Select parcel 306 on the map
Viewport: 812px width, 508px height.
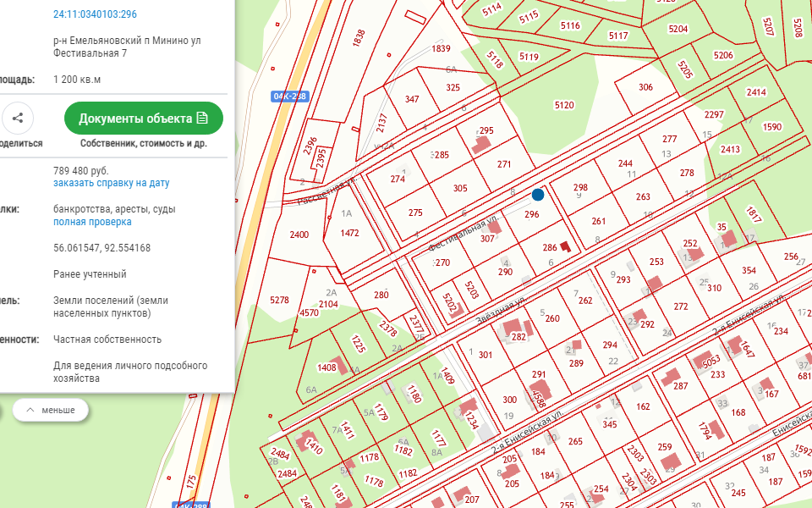click(x=645, y=87)
